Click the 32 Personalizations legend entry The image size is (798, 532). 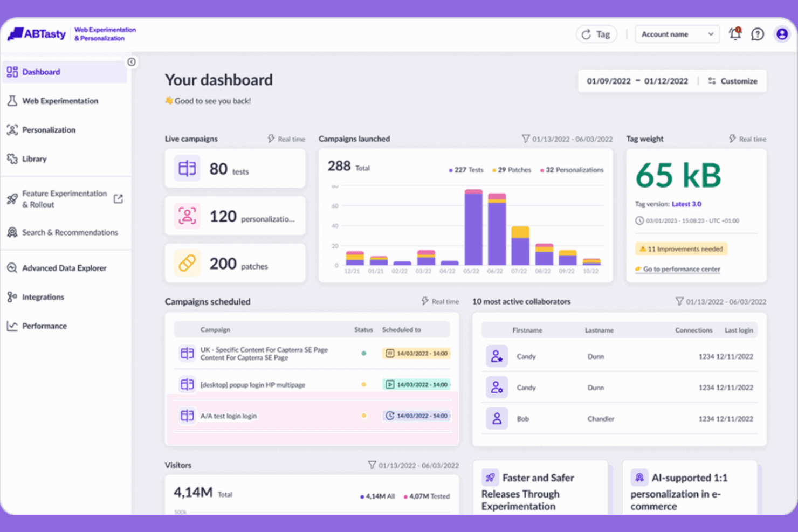click(x=572, y=170)
